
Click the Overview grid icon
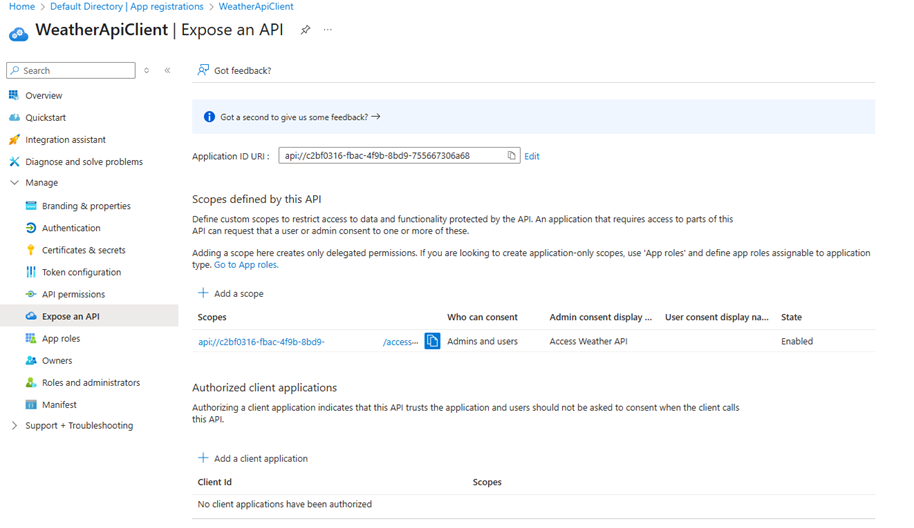(x=14, y=95)
